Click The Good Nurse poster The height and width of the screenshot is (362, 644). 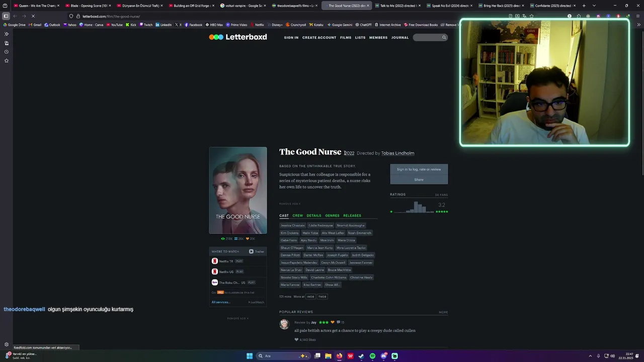238,190
